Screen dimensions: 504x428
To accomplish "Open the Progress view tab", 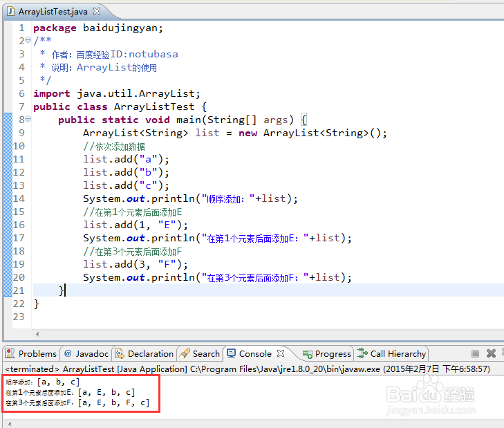I will click(x=326, y=353).
